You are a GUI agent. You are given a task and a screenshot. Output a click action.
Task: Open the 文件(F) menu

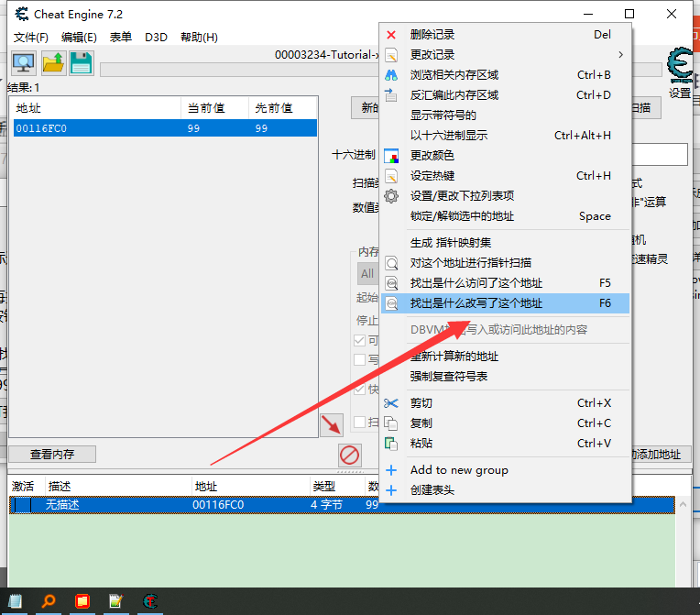point(31,37)
